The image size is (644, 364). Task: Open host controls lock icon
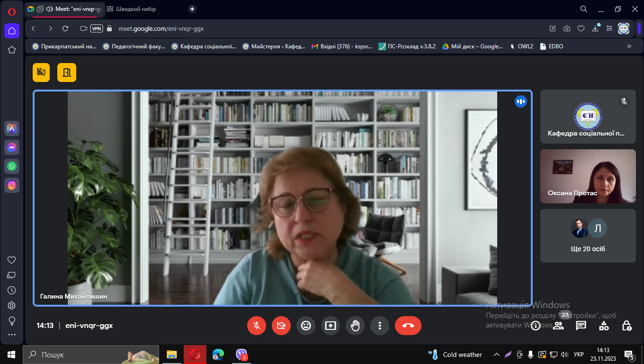point(626,326)
